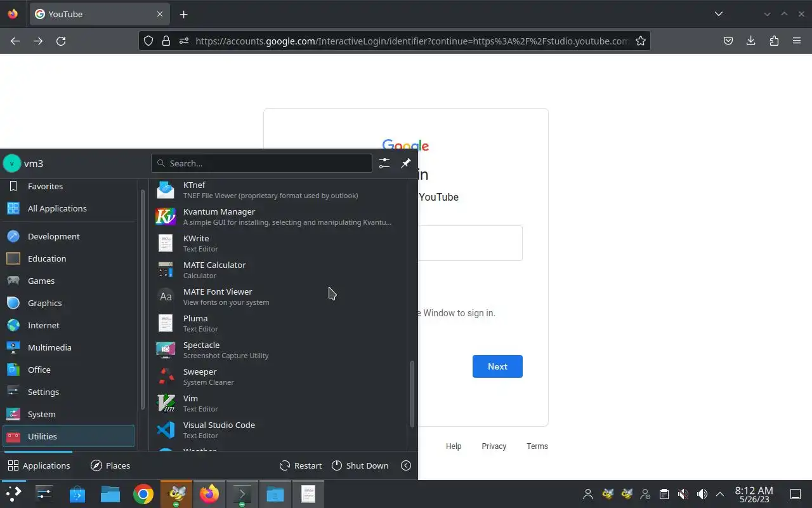Focus the Google sign-in email field
Screen dimensions: 812x508
coord(470,243)
